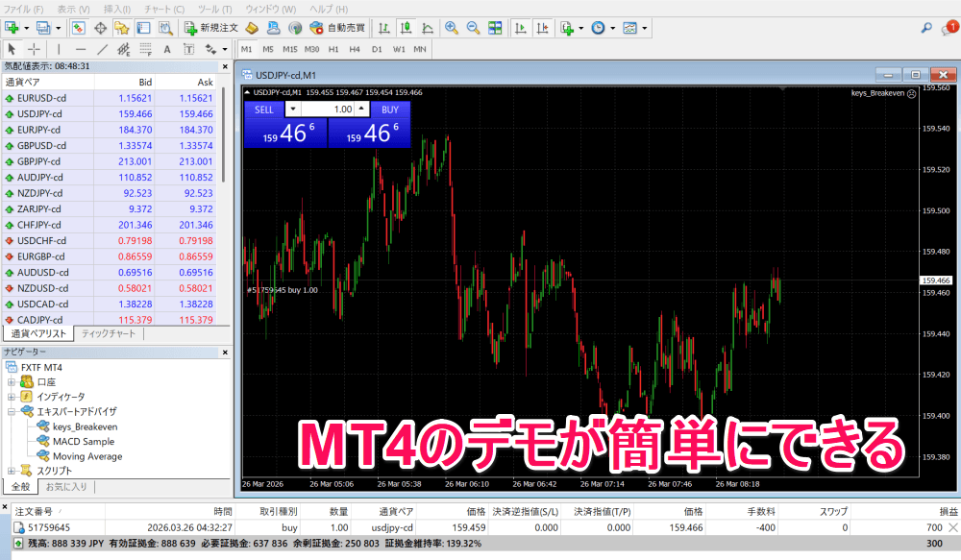
Task: Open the New Chart dropdown arrow
Action: [26, 28]
